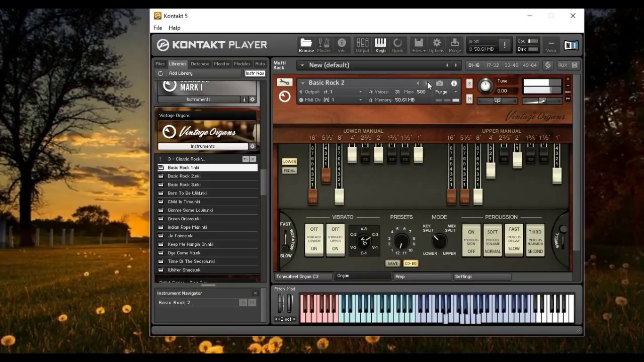Click the panic exclamation button
The width and height of the screenshot is (644, 362).
tap(505, 45)
